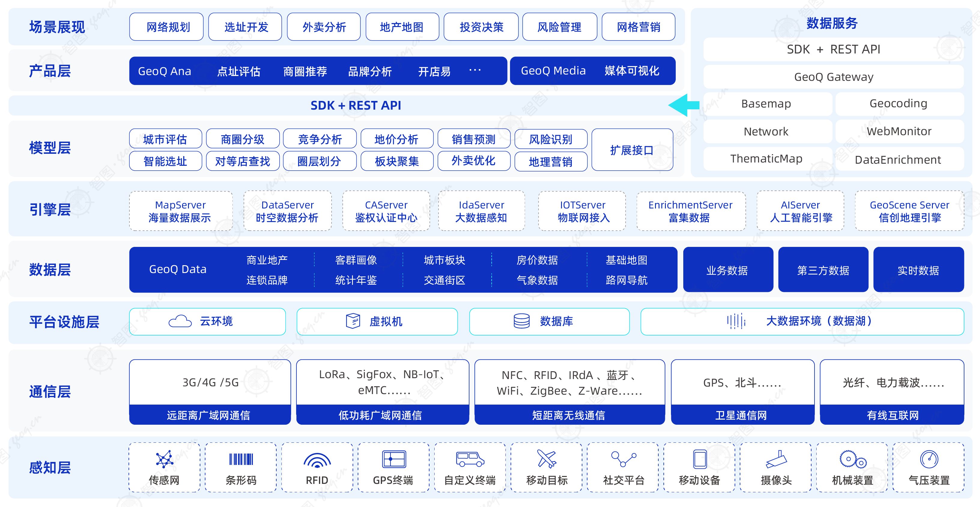Screen dimensions: 980x507
Task: Click the ThematicMap service box
Action: pyautogui.click(x=768, y=159)
